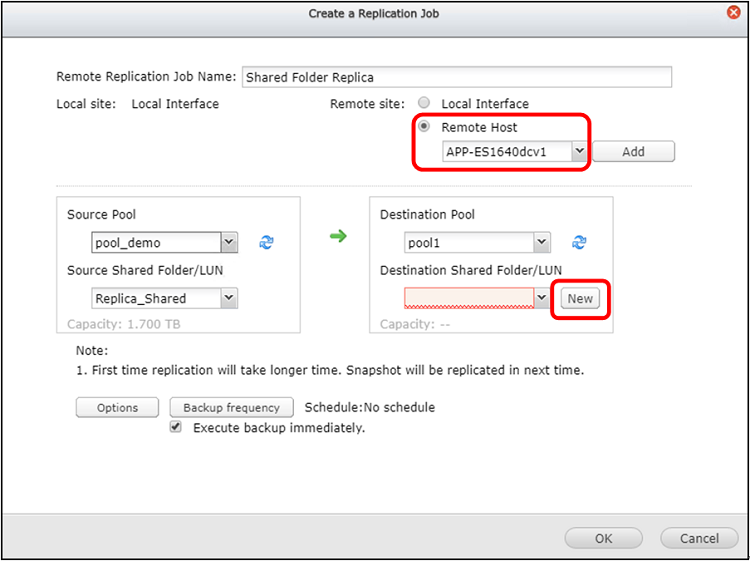Focus the Remote Replication Job Name field
The width and height of the screenshot is (750, 561).
point(457,77)
